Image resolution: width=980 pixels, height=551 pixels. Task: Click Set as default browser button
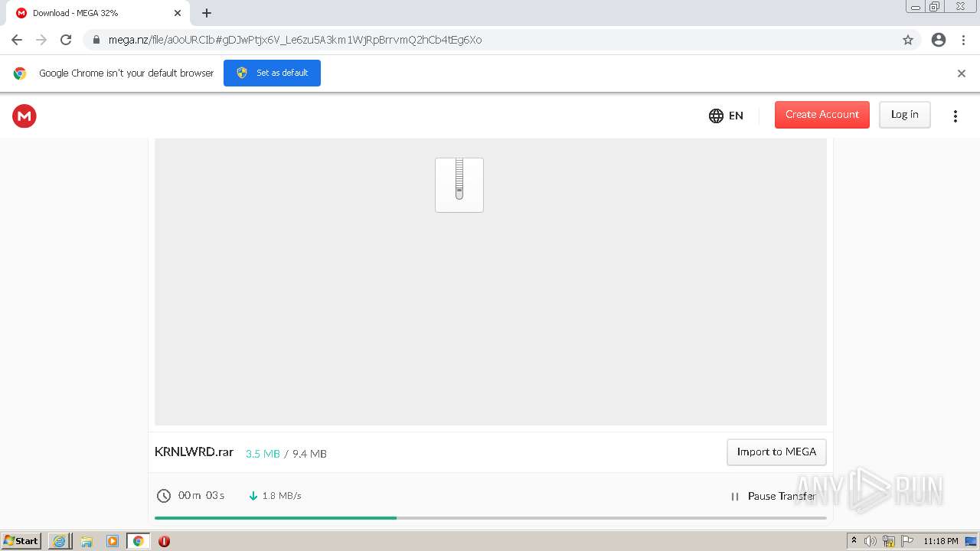272,73
